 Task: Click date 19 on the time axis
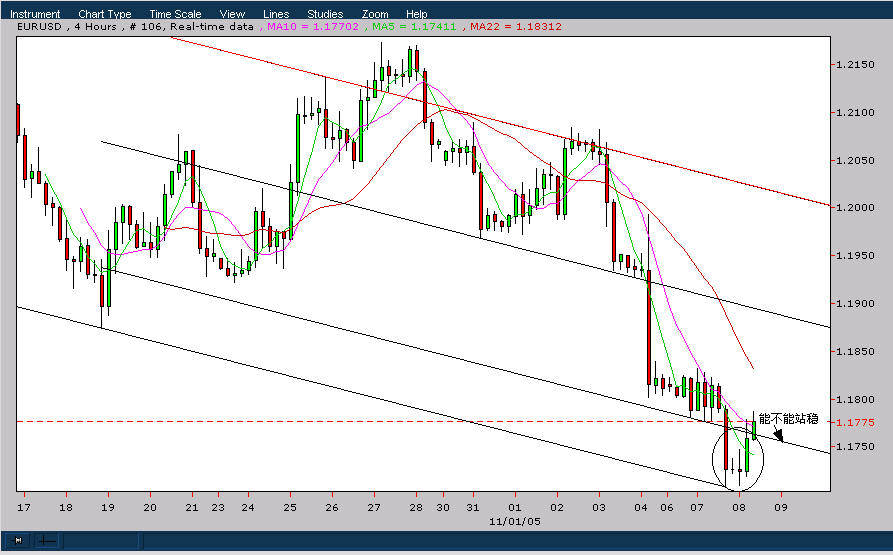coord(108,507)
